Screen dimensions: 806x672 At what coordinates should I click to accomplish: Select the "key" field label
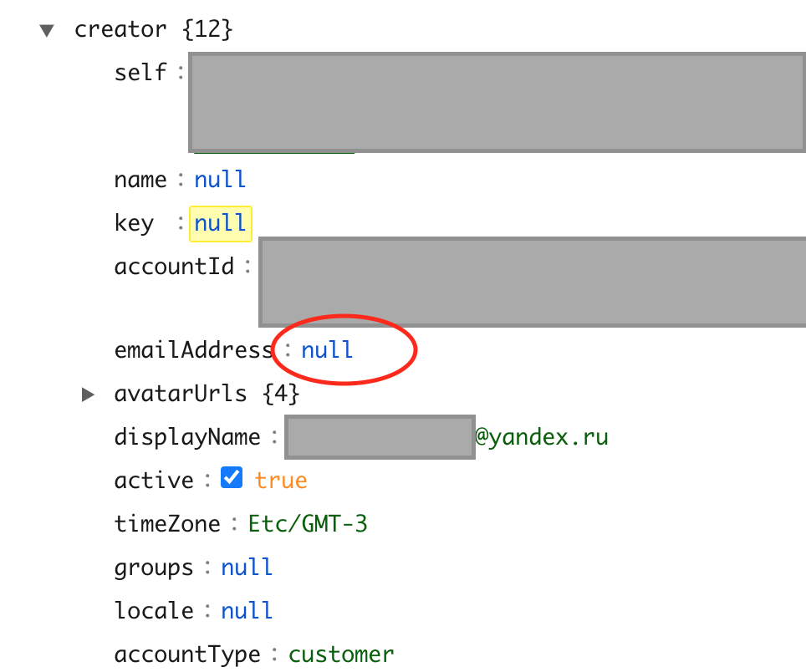pyautogui.click(x=134, y=223)
